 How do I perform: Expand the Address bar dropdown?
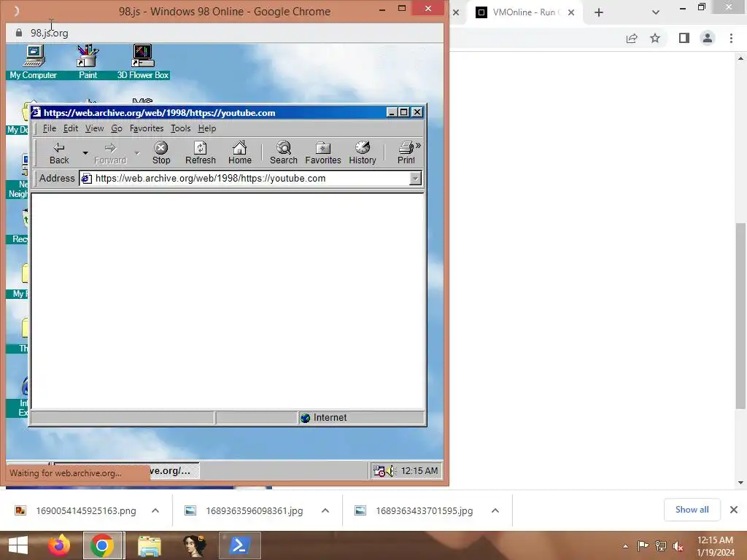(415, 179)
